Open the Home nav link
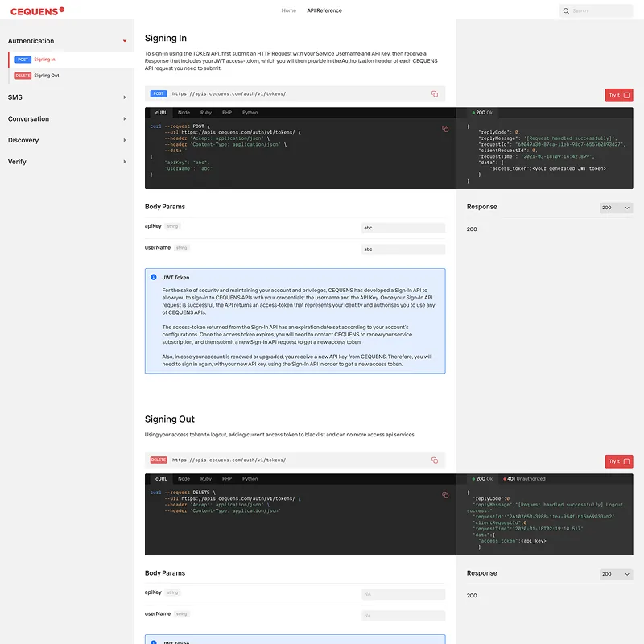Screen dimensions: 644x644 coord(289,10)
